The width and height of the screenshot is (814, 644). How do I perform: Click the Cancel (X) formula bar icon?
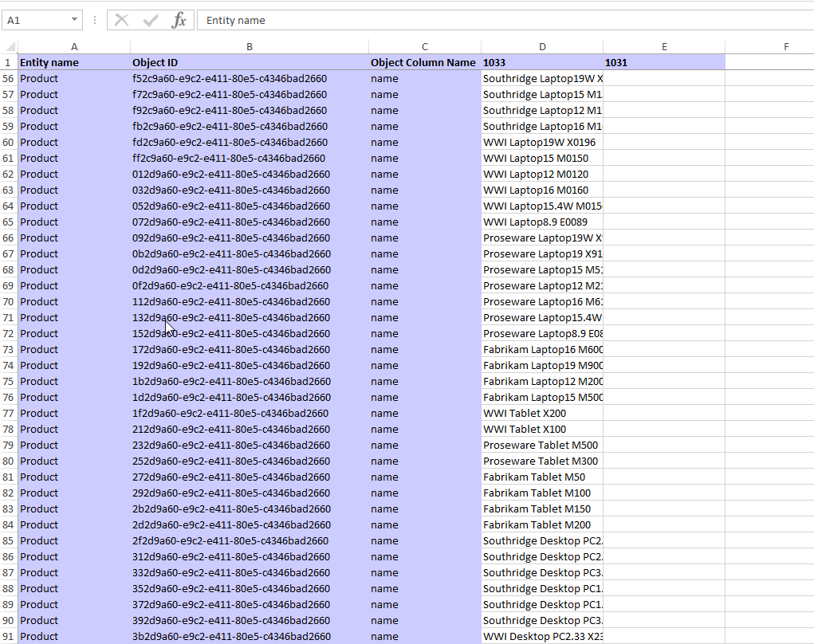click(121, 20)
